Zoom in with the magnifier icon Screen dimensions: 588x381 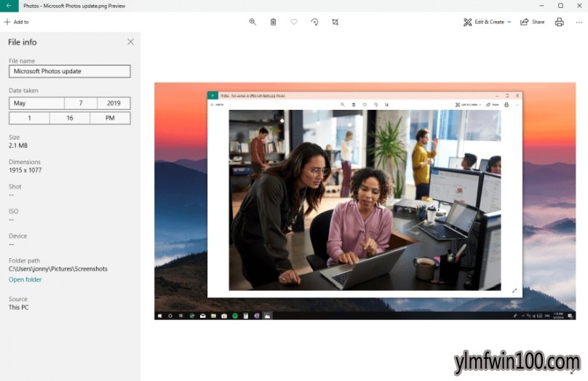(x=253, y=22)
